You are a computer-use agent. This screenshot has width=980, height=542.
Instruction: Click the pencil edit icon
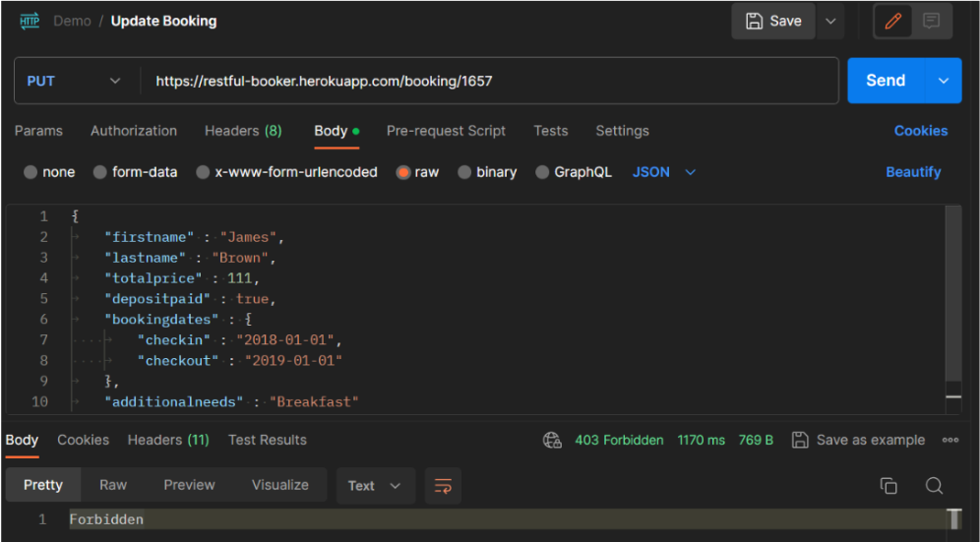click(x=893, y=22)
